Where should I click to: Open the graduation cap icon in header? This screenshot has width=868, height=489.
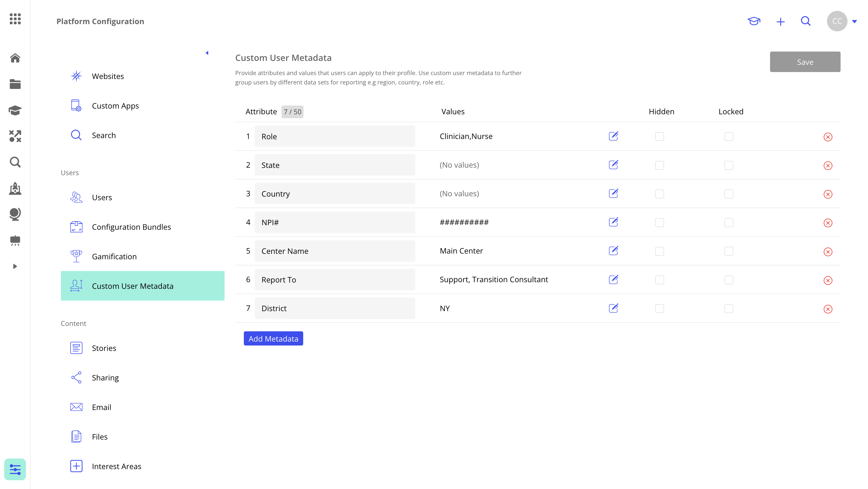(x=754, y=21)
